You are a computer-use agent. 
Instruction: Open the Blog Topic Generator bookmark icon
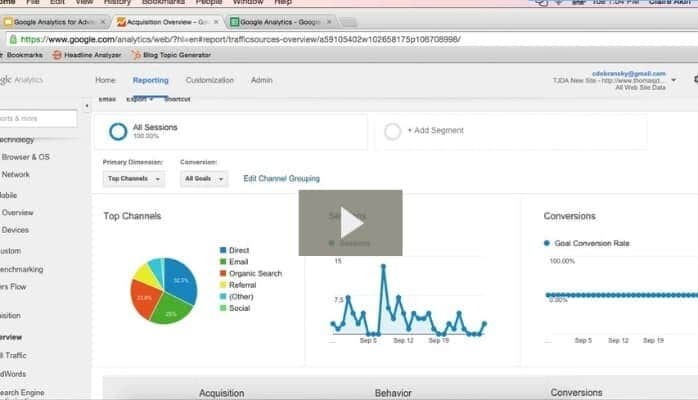136,55
